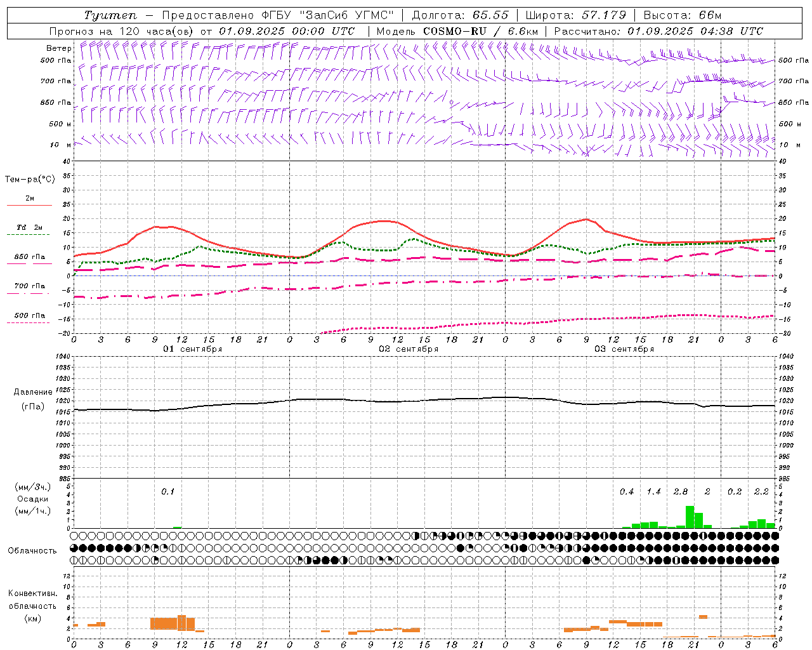Click "Прогноз на 120 часа(ов)" forecast text
The height and width of the screenshot is (650, 812).
tap(122, 31)
